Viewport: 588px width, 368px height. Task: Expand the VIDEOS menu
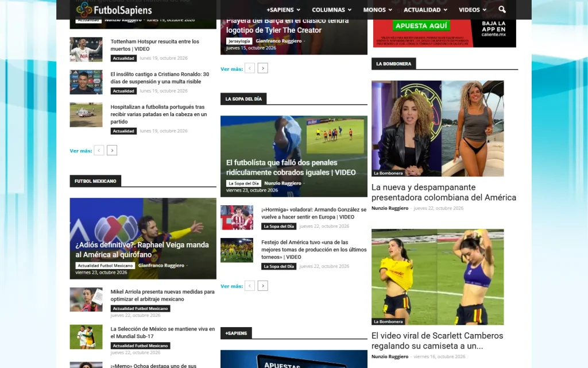(x=473, y=10)
